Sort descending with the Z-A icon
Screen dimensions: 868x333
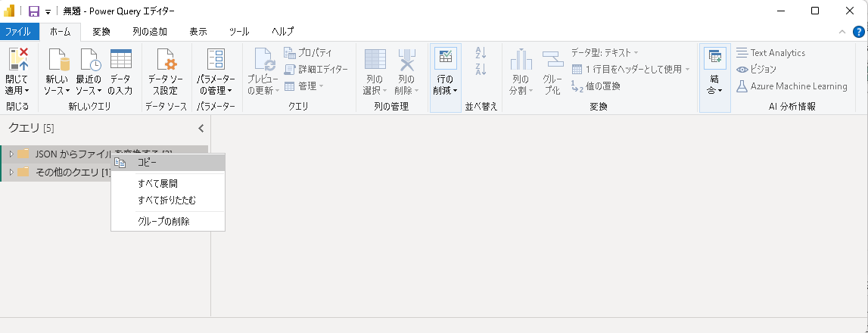point(481,70)
